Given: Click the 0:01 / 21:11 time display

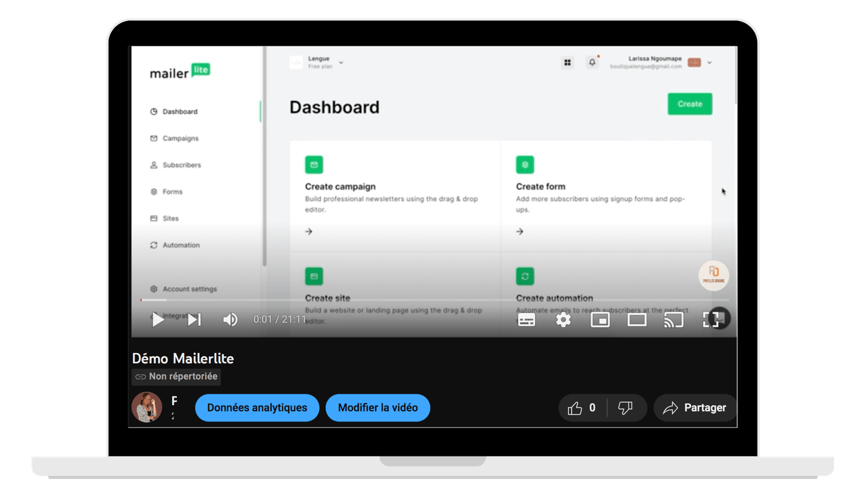Looking at the screenshot, I should (x=279, y=319).
